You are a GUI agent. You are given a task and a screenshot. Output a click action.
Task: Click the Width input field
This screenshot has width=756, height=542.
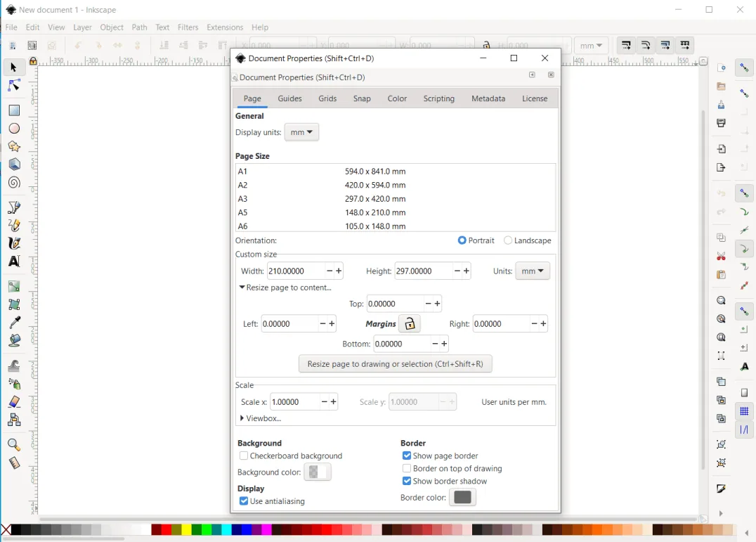(x=296, y=271)
